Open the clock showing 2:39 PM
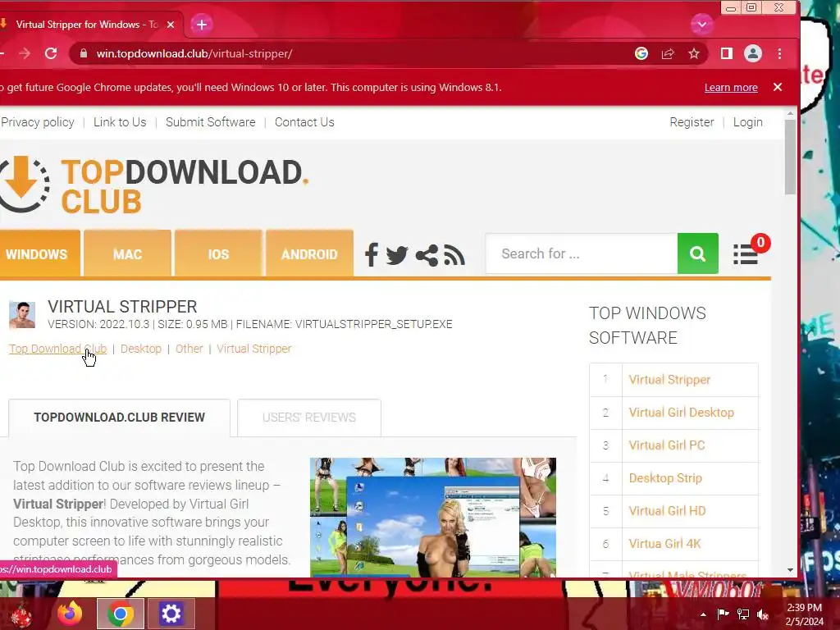 [x=805, y=614]
